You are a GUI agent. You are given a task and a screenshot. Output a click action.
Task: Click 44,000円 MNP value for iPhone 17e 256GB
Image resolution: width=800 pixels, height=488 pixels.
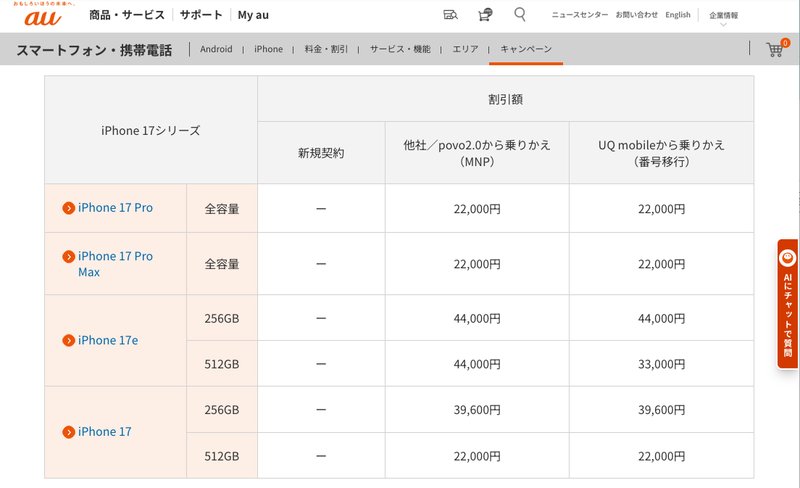coord(477,318)
